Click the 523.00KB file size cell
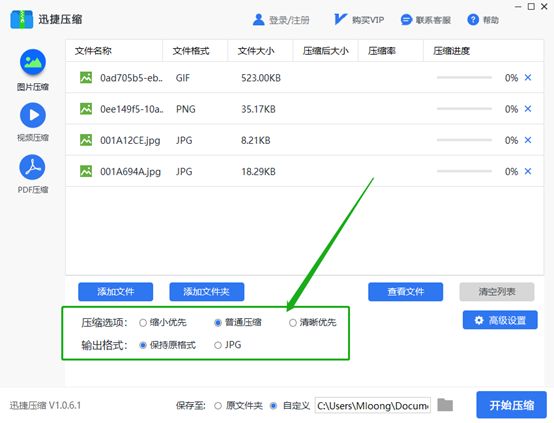Screen dimensions: 554x423 pos(261,78)
